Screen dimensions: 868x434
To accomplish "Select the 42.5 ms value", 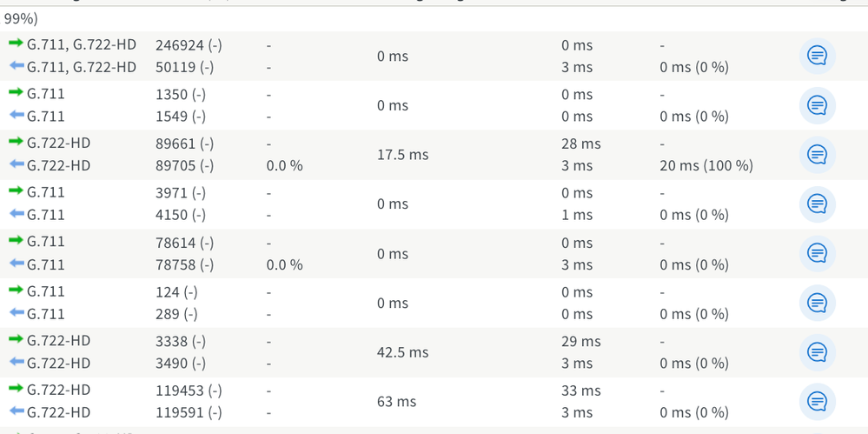I will tap(402, 352).
